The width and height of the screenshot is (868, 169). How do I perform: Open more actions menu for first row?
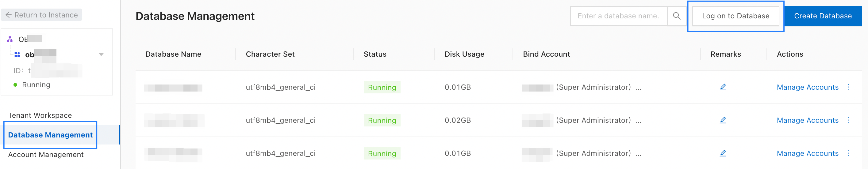(848, 87)
